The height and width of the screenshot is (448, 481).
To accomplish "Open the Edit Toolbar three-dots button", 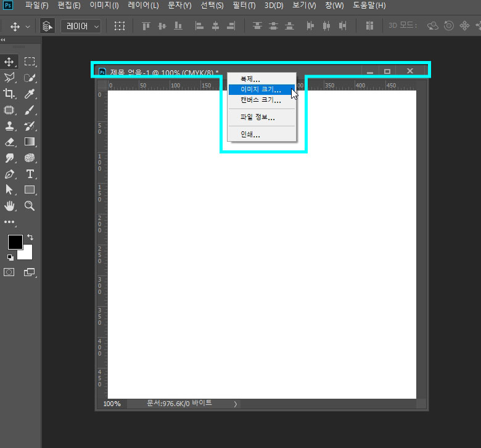I will 9,222.
